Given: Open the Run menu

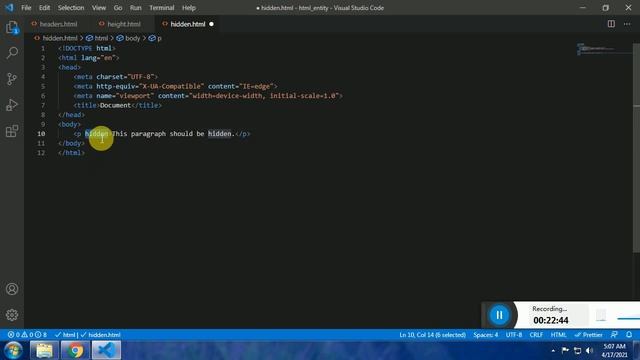Looking at the screenshot, I should pos(136,8).
